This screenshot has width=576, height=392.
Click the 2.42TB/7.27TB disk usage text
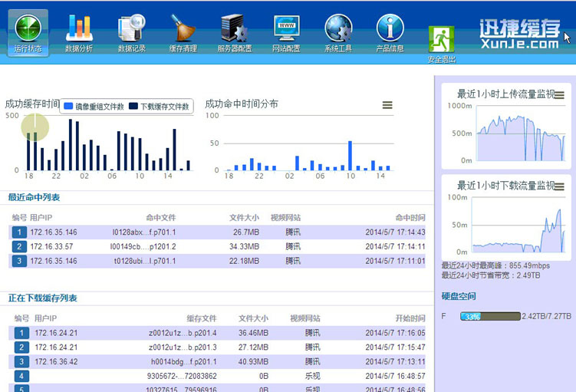click(x=547, y=316)
